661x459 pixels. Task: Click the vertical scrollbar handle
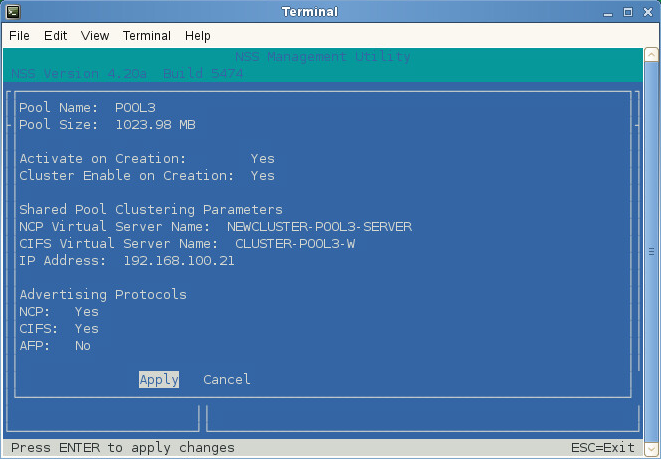point(651,252)
